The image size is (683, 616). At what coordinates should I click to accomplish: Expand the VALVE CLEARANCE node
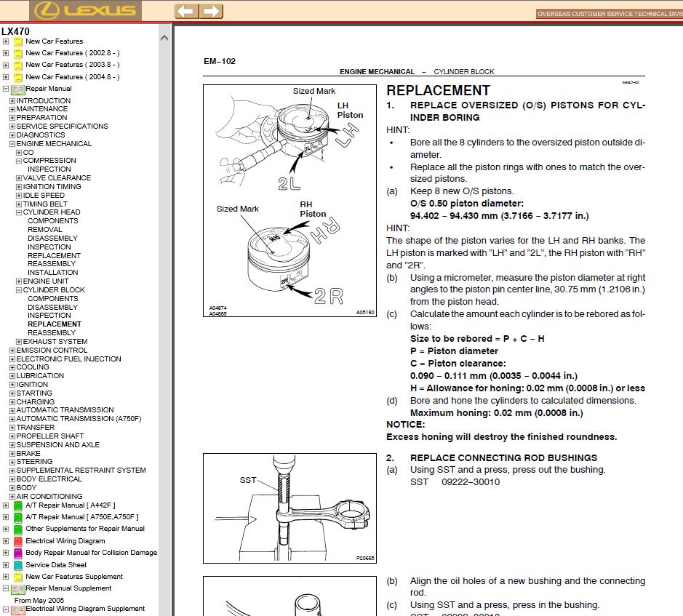pyautogui.click(x=19, y=178)
